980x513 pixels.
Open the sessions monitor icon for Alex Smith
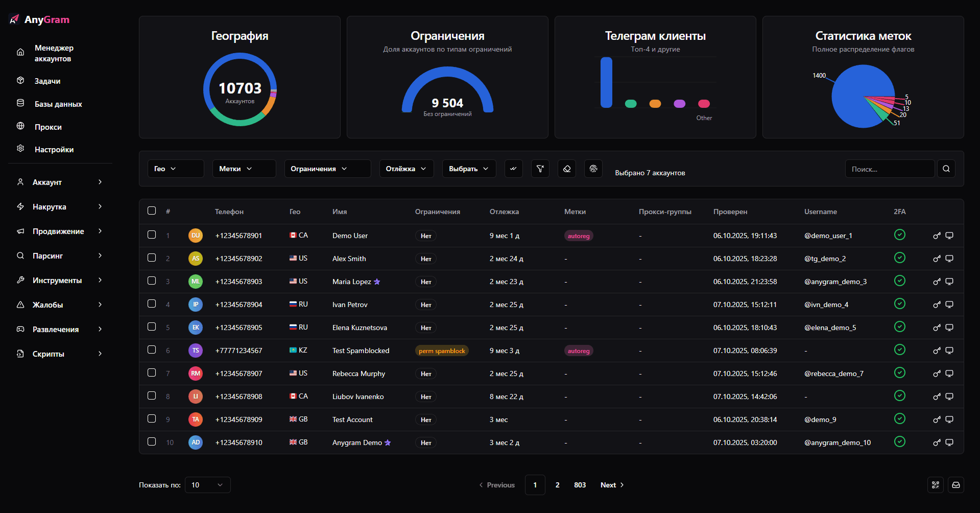[950, 258]
